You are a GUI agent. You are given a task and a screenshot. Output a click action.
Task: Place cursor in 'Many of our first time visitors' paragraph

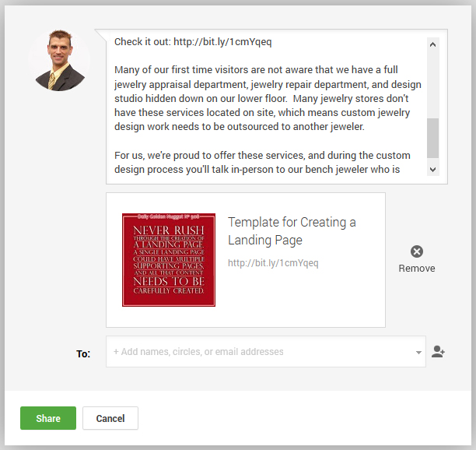268,98
